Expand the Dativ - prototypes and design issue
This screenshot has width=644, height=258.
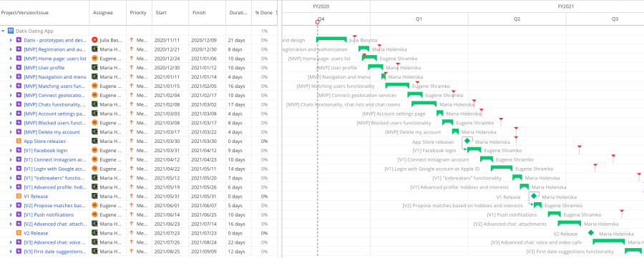pyautogui.click(x=11, y=40)
